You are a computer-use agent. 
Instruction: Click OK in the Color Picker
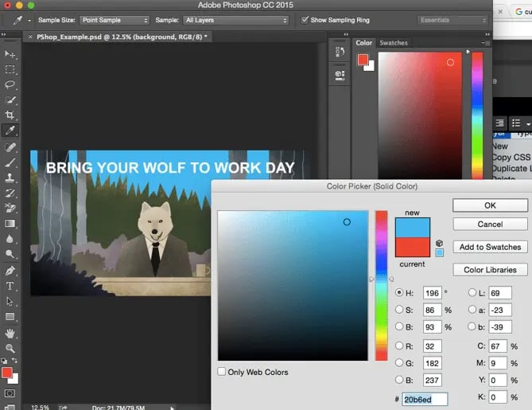tap(490, 205)
